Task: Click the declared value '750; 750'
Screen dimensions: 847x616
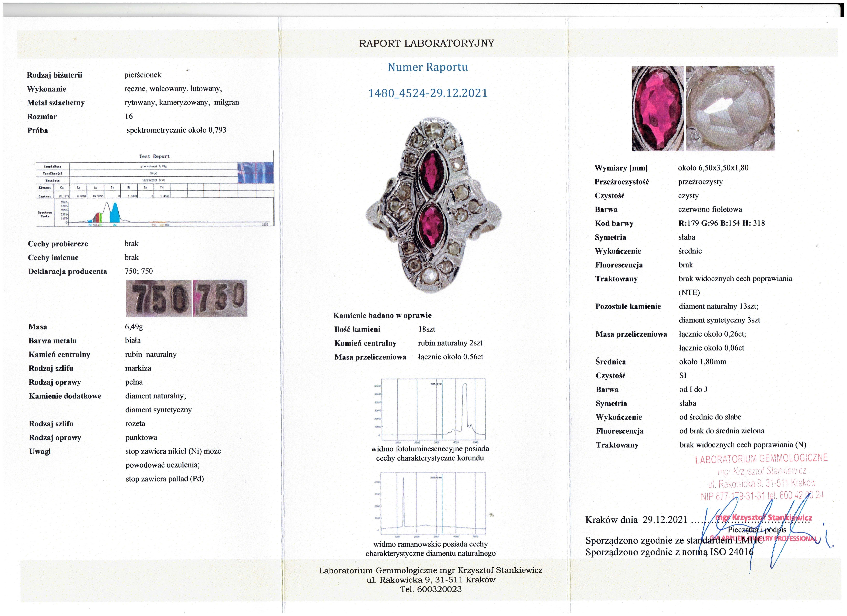Action: [x=139, y=271]
